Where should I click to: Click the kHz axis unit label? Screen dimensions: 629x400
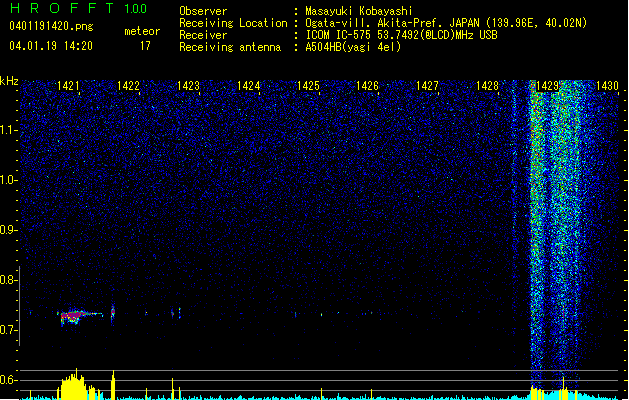9,81
